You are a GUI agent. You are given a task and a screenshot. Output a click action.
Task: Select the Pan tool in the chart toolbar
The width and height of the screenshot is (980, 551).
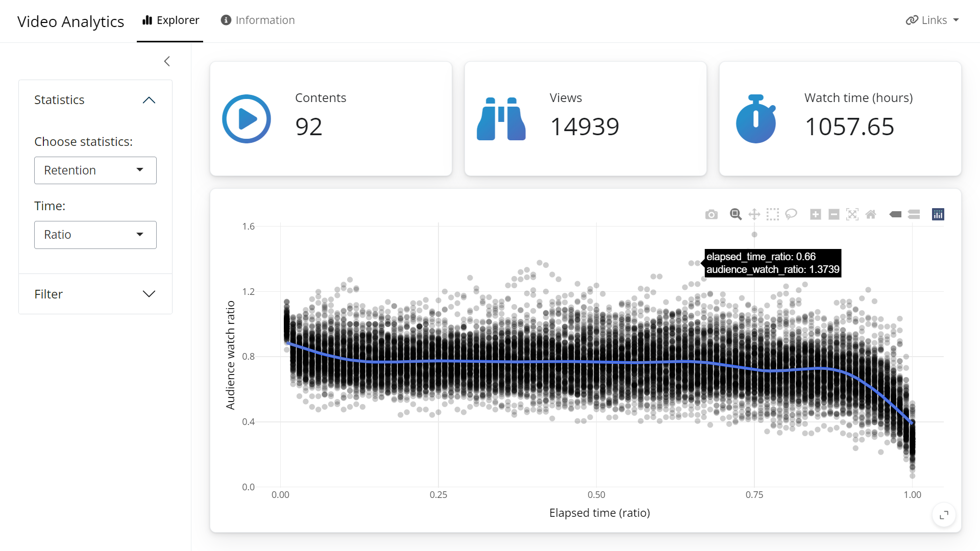(754, 214)
